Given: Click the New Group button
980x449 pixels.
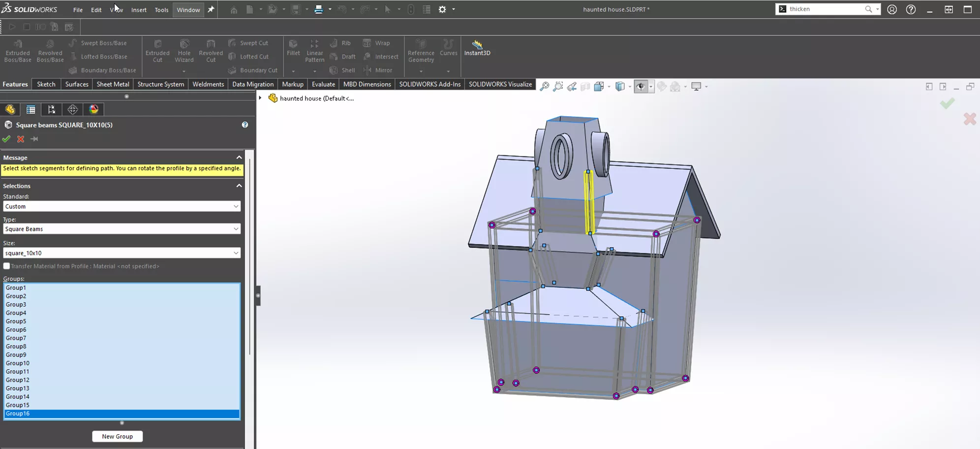Looking at the screenshot, I should coord(117,437).
